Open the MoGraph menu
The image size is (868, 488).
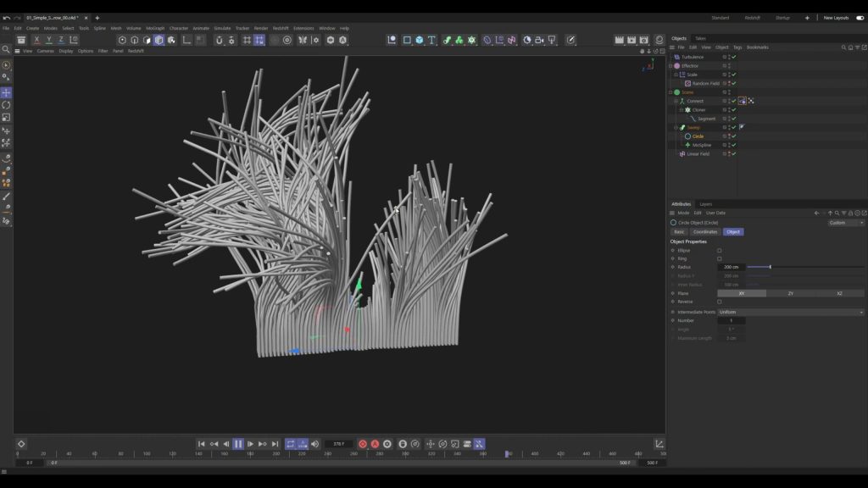155,28
